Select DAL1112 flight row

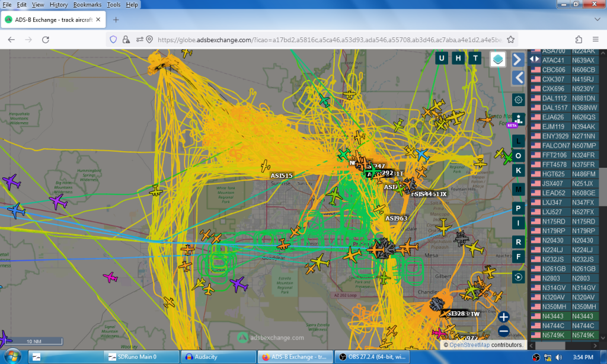pyautogui.click(x=564, y=98)
